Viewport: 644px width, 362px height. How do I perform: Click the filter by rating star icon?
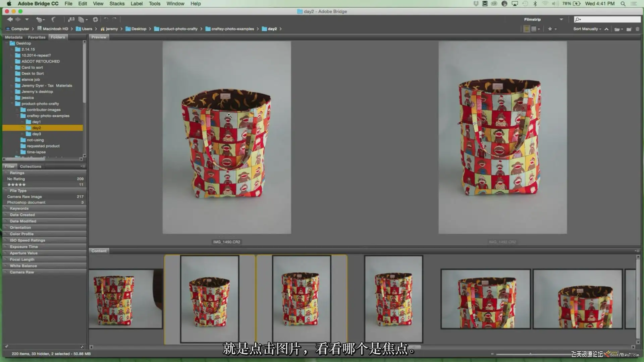550,29
